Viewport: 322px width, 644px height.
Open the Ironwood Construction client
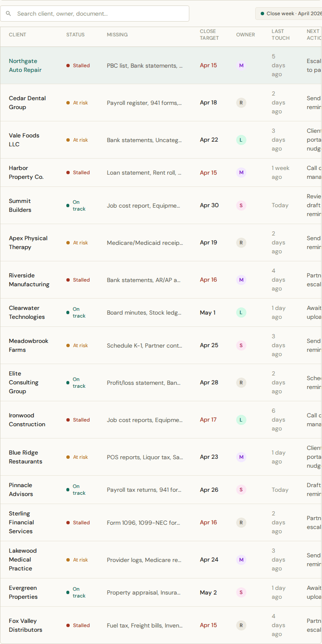[x=27, y=420]
